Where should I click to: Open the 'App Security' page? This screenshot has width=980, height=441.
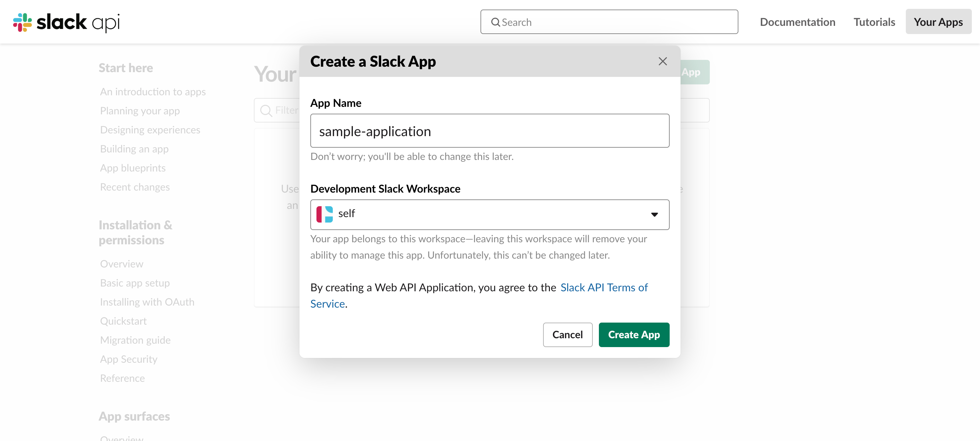pos(129,359)
